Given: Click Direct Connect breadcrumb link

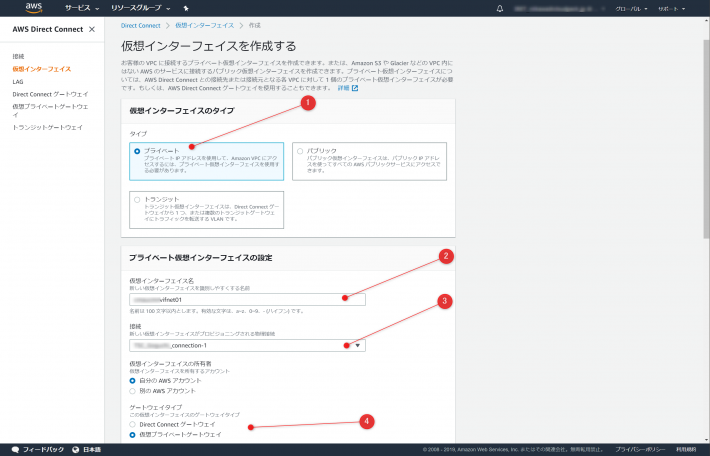Looking at the screenshot, I should [140, 26].
